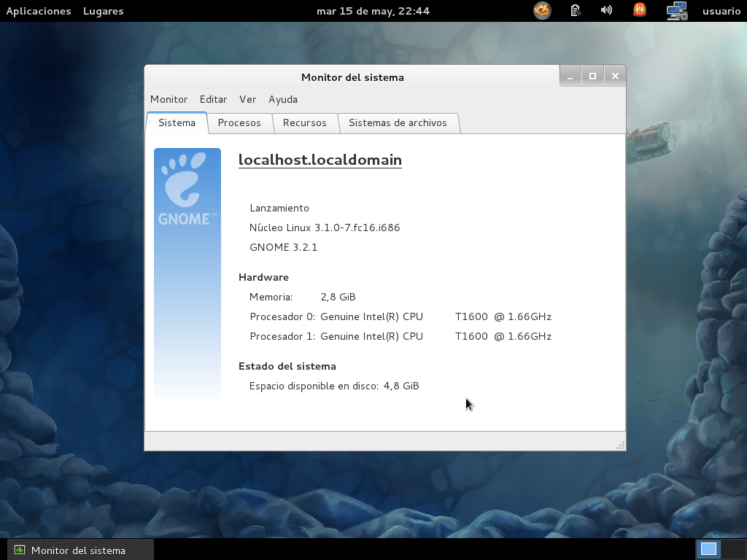Open the Ver menu
This screenshot has width=747, height=560.
click(248, 99)
